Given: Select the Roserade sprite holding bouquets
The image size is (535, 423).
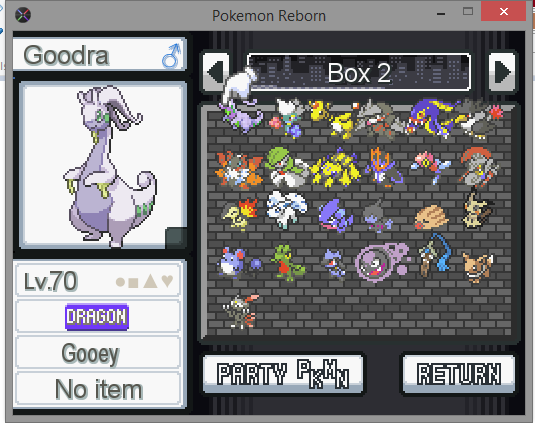Looking at the screenshot, I should click(x=287, y=118).
